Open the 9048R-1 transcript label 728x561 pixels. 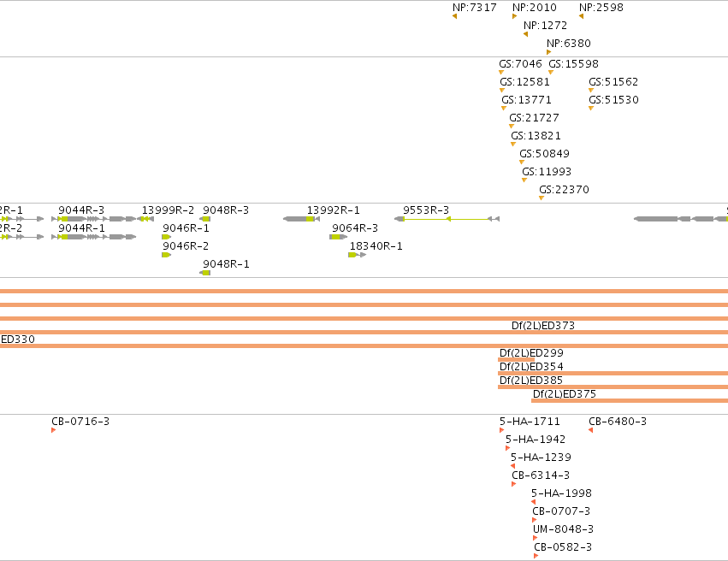[226, 264]
